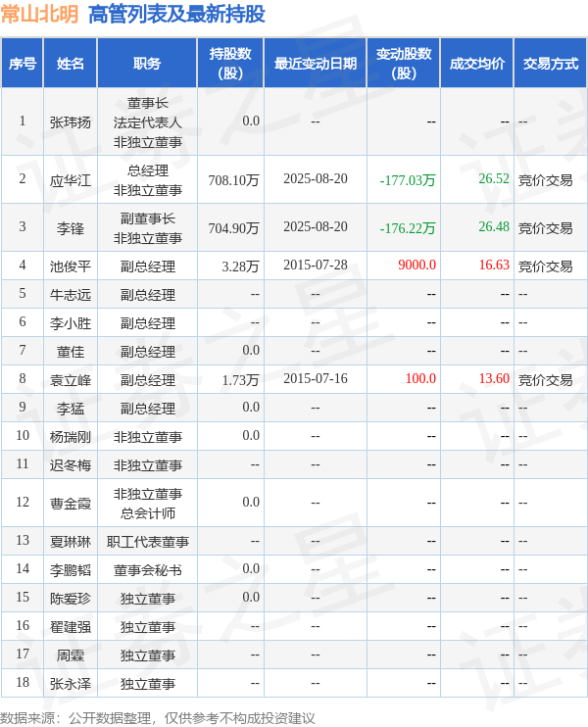Viewport: 588px width, 727px height.
Task: Select the name 李小胜
Action: coord(70,323)
